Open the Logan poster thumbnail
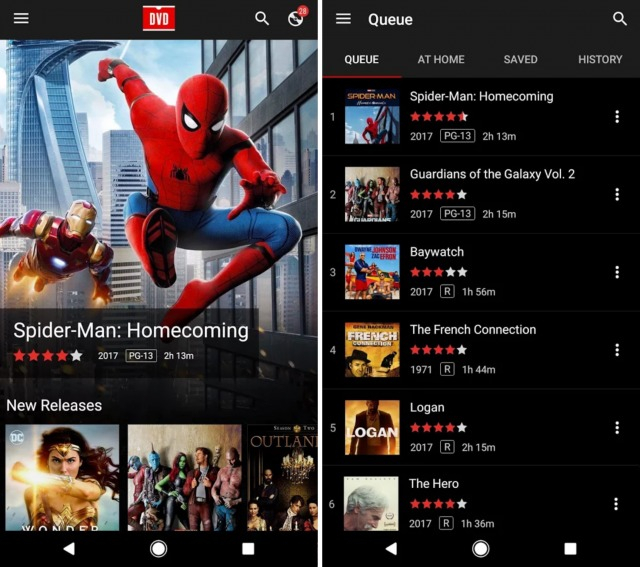This screenshot has height=567, width=640. coord(372,427)
